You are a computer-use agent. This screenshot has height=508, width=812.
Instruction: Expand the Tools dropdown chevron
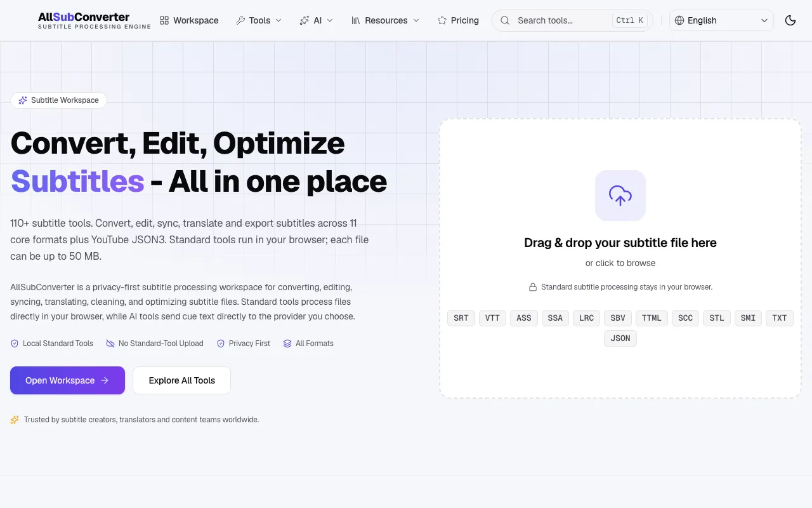point(278,20)
